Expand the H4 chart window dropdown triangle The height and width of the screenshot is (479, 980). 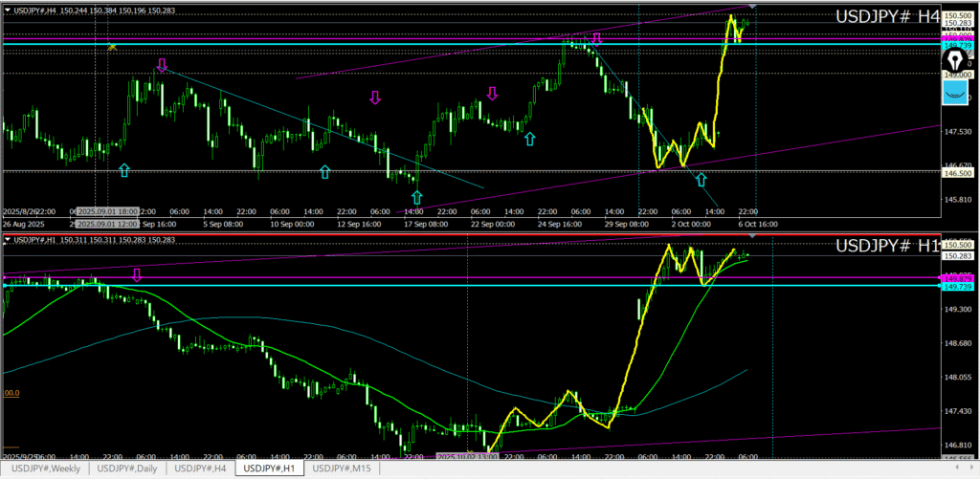(7, 10)
